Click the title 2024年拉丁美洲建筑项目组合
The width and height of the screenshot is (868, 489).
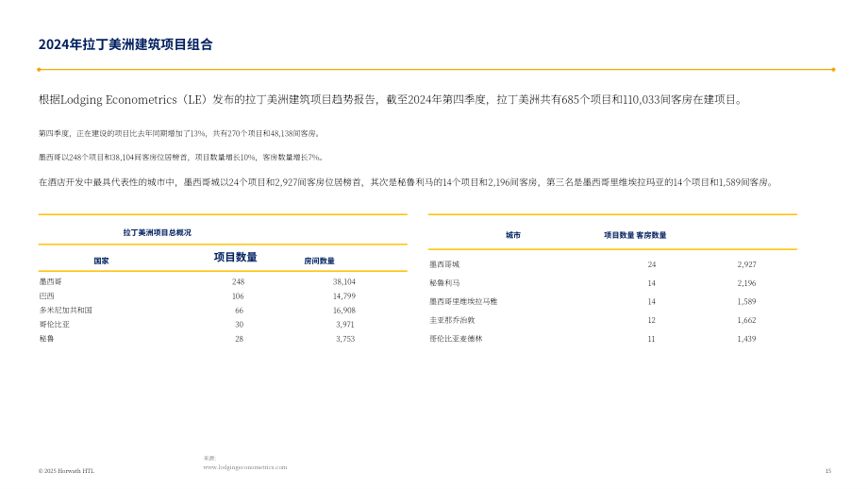(125, 44)
